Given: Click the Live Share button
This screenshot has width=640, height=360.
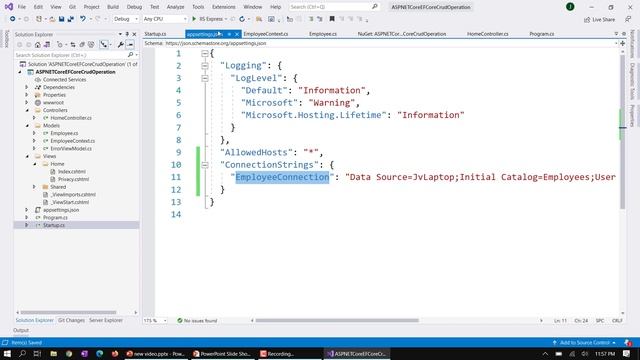Looking at the screenshot, I should pos(599,20).
